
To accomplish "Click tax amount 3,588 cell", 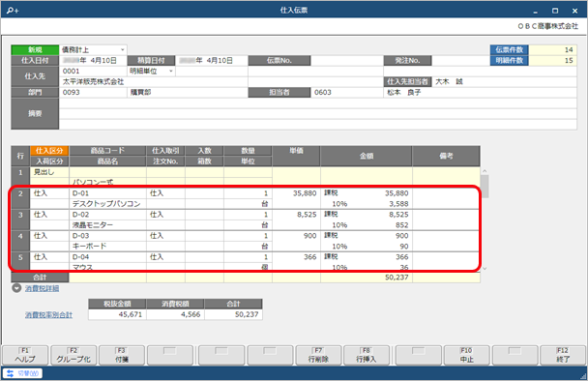I will pos(398,204).
